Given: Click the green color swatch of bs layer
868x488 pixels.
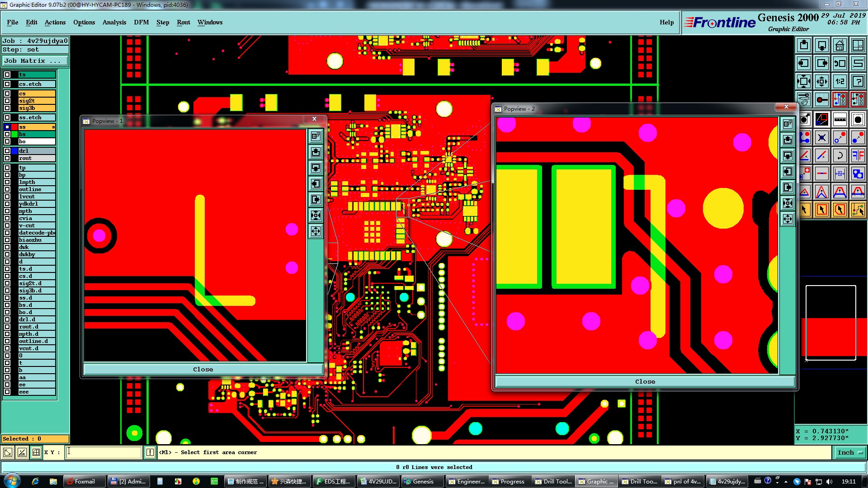Looking at the screenshot, I should [x=15, y=134].
